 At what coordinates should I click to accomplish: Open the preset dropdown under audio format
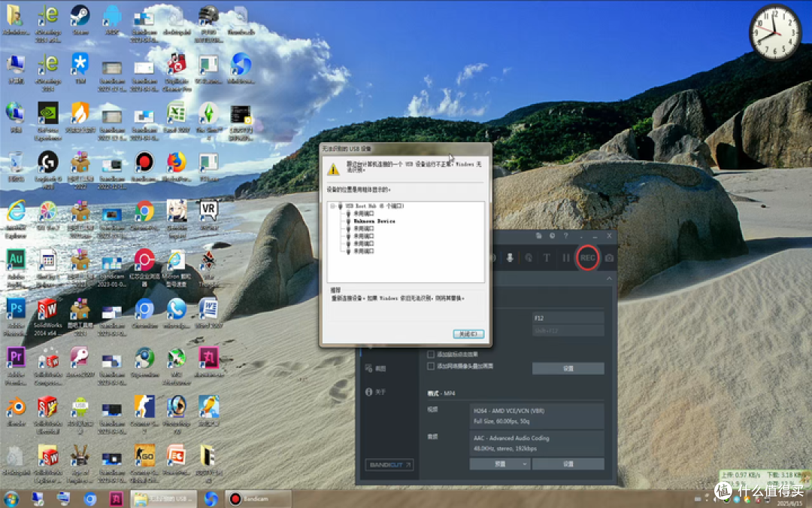[500, 464]
